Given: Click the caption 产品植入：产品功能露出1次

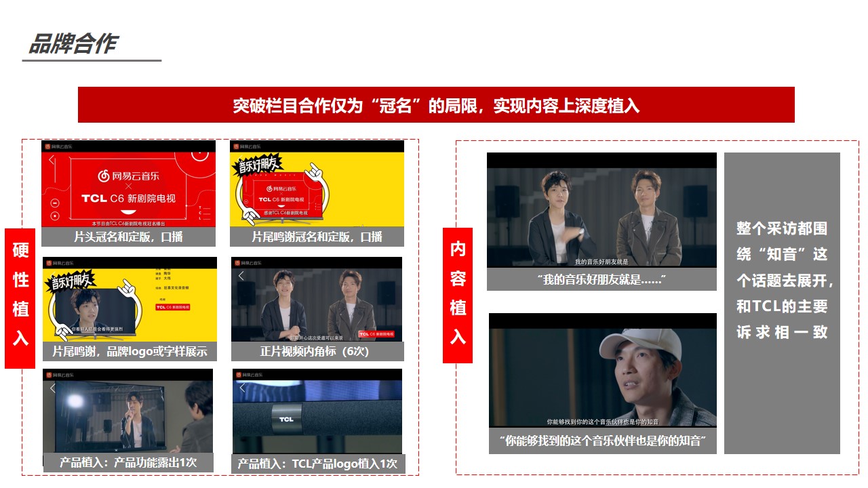Looking at the screenshot, I should (128, 462).
